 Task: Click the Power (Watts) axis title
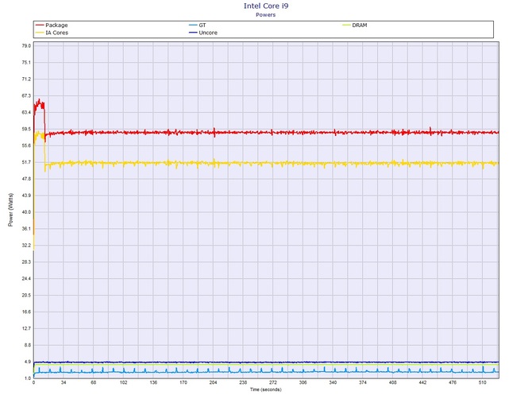[10, 210]
